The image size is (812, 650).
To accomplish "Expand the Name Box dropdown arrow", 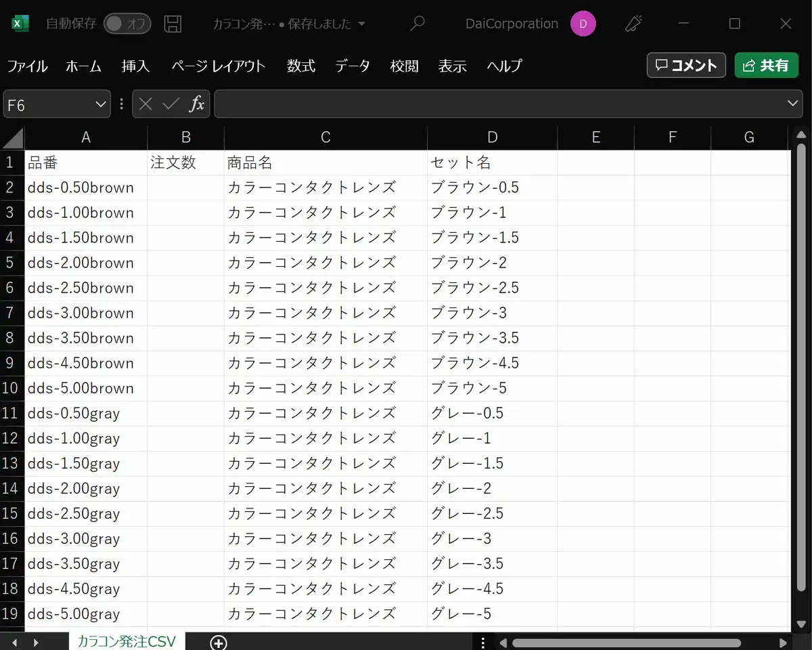I will (x=100, y=104).
